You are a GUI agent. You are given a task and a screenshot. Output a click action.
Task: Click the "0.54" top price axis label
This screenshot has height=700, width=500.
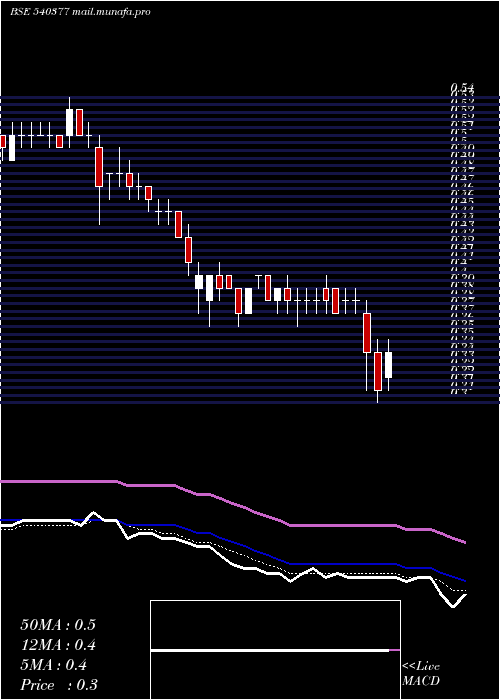462,87
